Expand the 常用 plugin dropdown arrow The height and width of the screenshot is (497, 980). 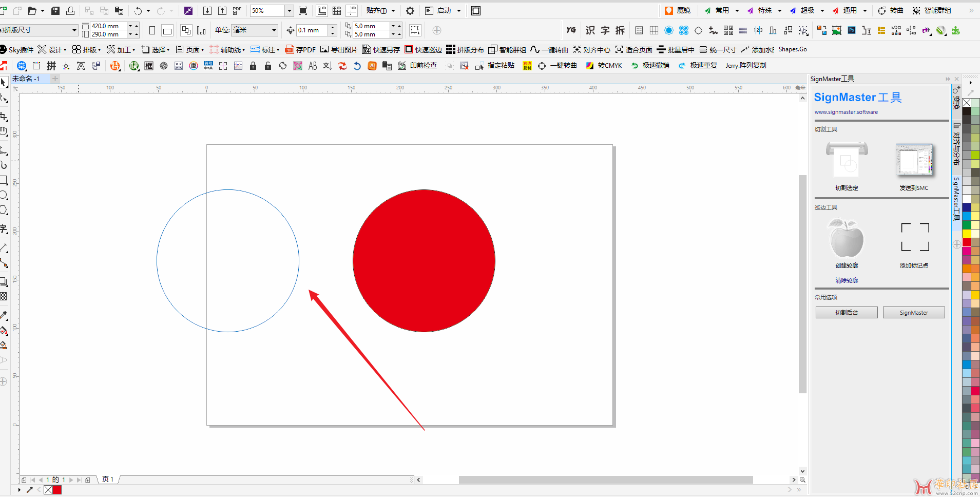pyautogui.click(x=737, y=10)
